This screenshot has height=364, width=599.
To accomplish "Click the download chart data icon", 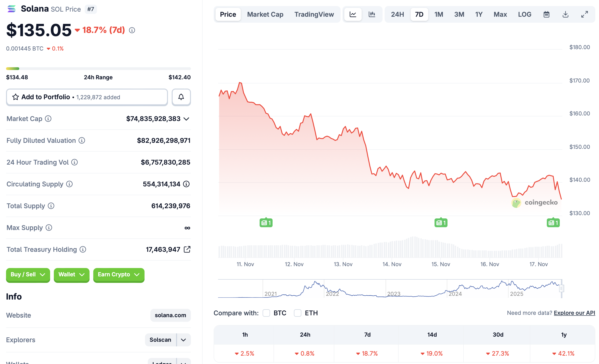I will pyautogui.click(x=565, y=14).
